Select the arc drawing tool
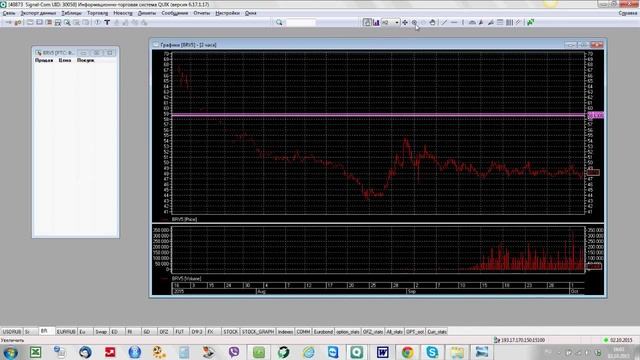The width and height of the screenshot is (640, 360). [x=472, y=22]
